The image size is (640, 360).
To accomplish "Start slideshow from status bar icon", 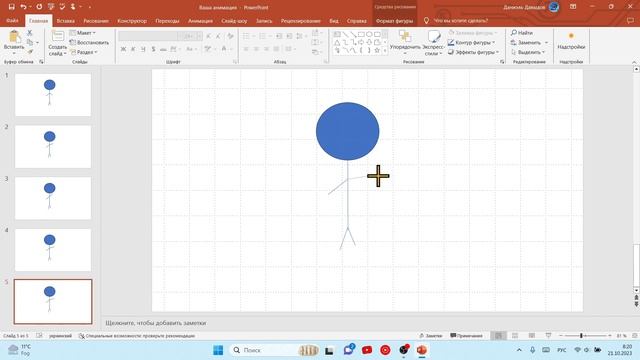I will (548, 336).
